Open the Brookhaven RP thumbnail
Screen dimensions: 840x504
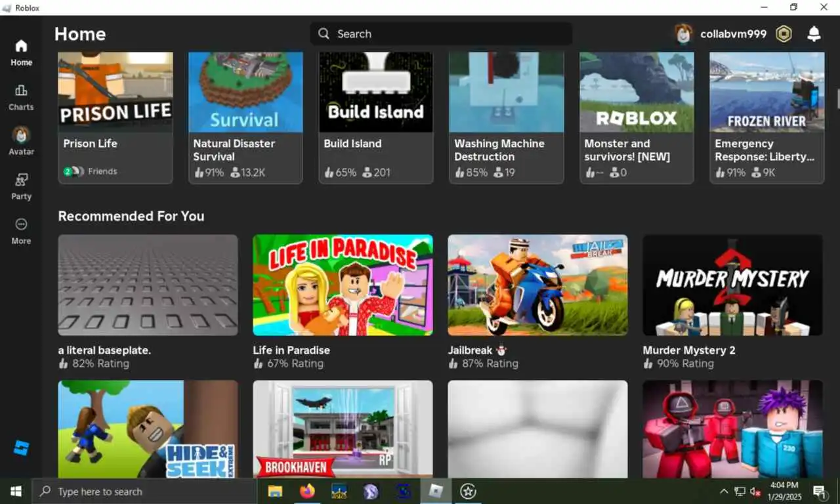pos(343,429)
